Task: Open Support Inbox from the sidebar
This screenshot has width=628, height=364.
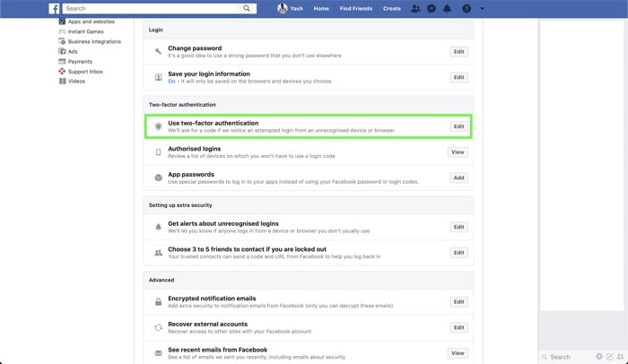Action: click(85, 72)
